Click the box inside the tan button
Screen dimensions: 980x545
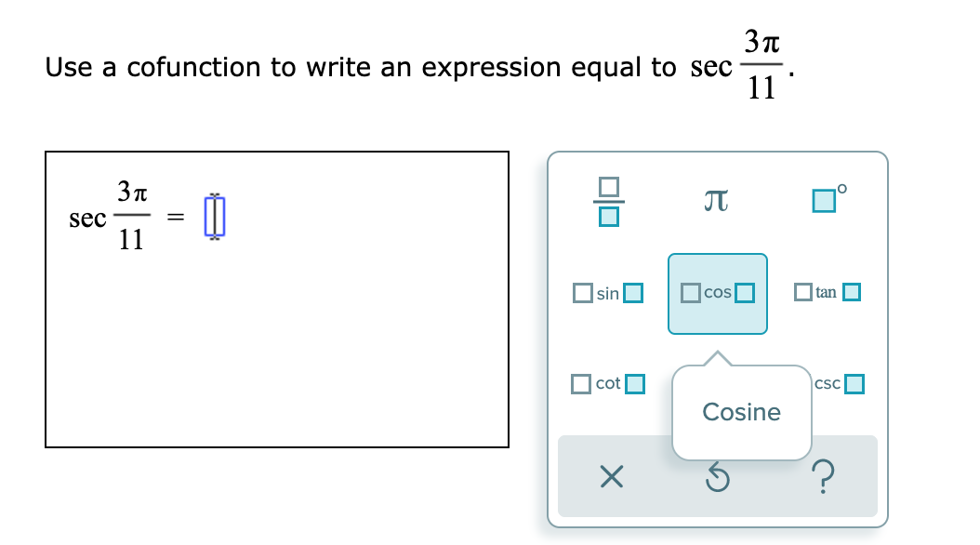[x=851, y=291]
